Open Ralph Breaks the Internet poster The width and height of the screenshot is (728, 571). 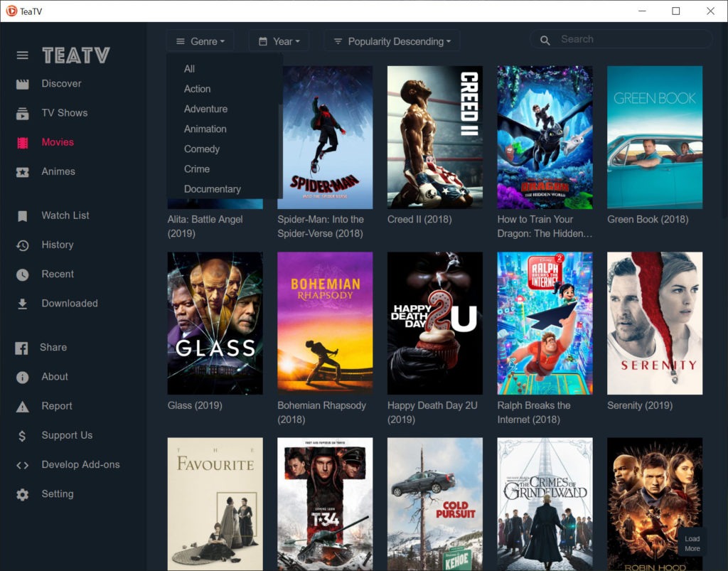tap(545, 324)
